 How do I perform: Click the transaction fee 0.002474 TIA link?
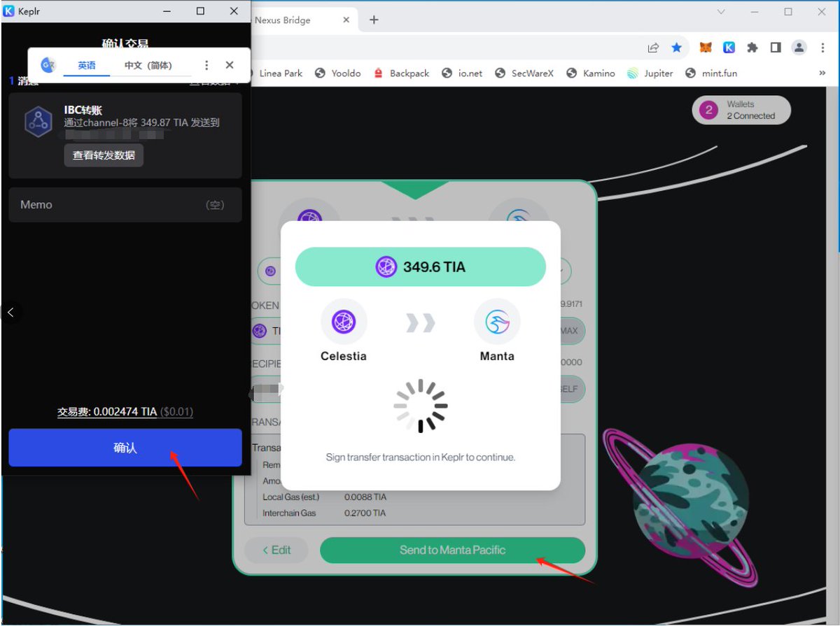pyautogui.click(x=125, y=412)
